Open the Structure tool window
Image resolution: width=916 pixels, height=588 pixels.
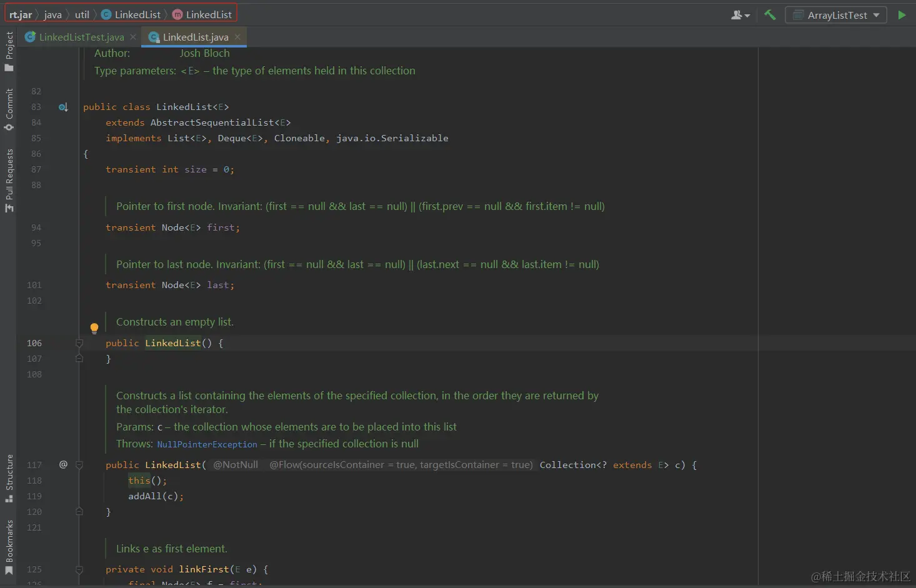9,478
